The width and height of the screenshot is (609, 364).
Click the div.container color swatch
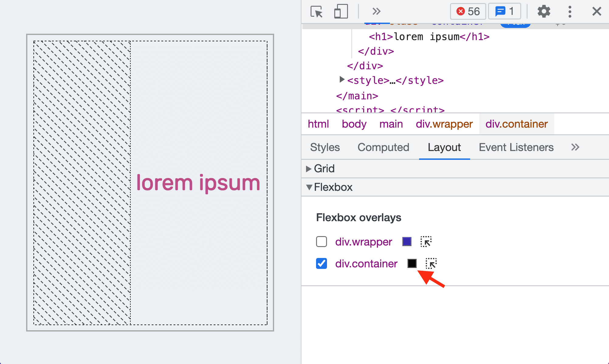(x=412, y=263)
